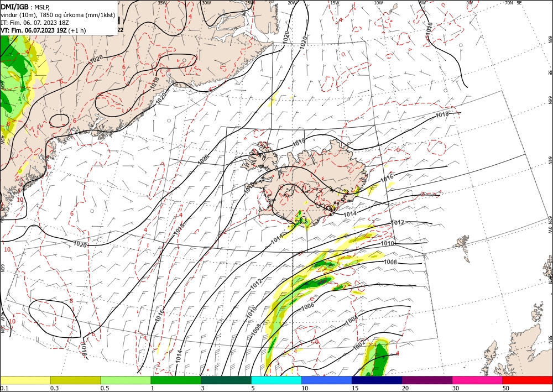Click the "IT: Fim. 06. 07. 2023 18Z" line
This screenshot has height=392, width=553.
point(34,23)
